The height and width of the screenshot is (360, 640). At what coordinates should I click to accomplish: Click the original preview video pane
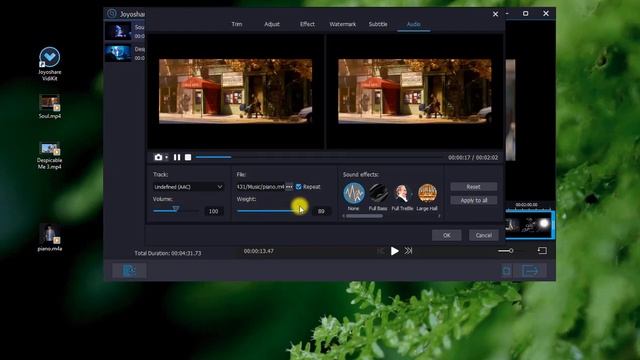click(x=236, y=91)
